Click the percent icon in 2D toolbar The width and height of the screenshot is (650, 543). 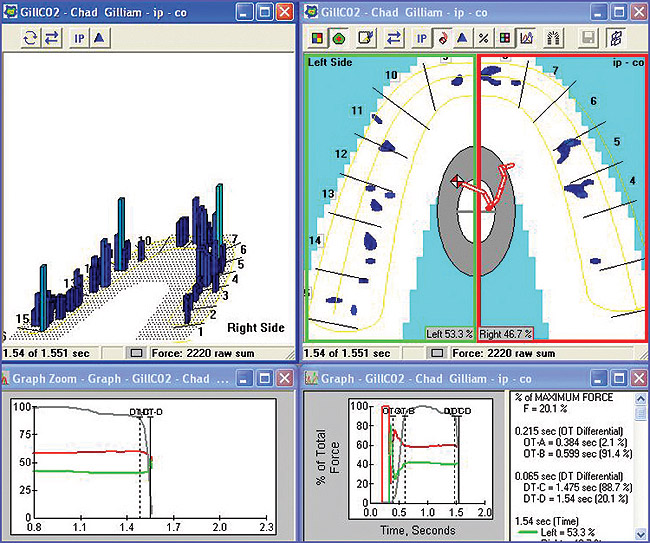point(483,39)
